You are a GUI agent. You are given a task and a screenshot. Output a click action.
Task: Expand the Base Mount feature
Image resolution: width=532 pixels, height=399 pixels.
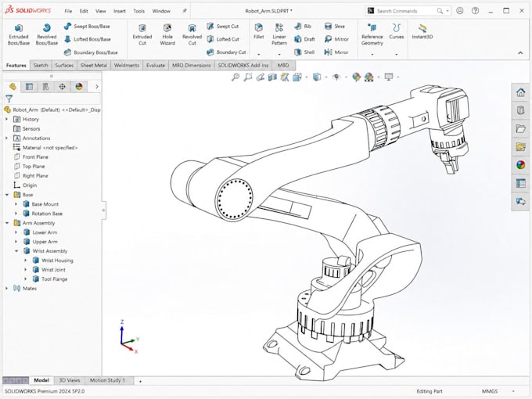[16, 204]
